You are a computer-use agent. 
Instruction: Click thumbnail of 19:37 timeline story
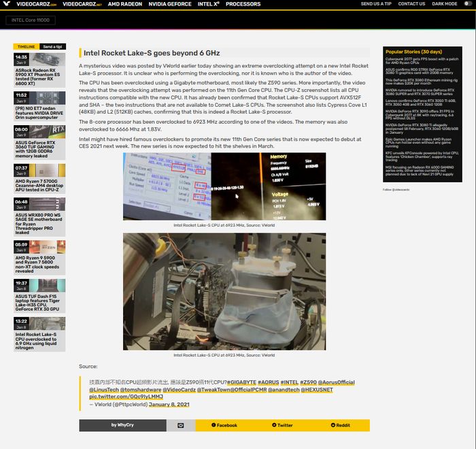(47, 286)
